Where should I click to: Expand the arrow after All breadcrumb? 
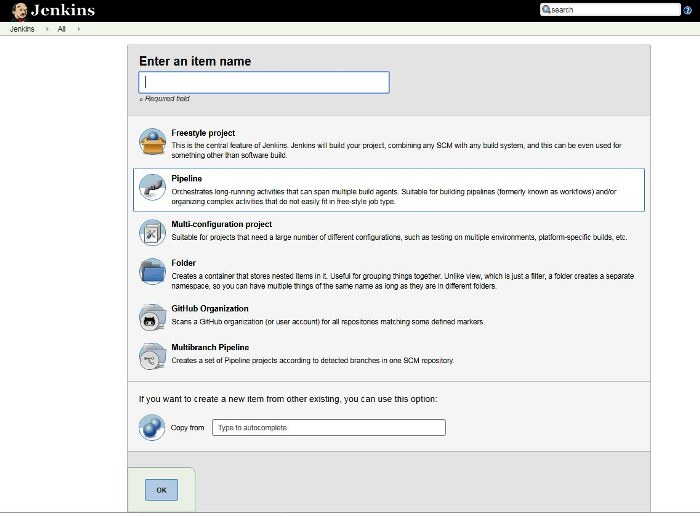(x=78, y=29)
